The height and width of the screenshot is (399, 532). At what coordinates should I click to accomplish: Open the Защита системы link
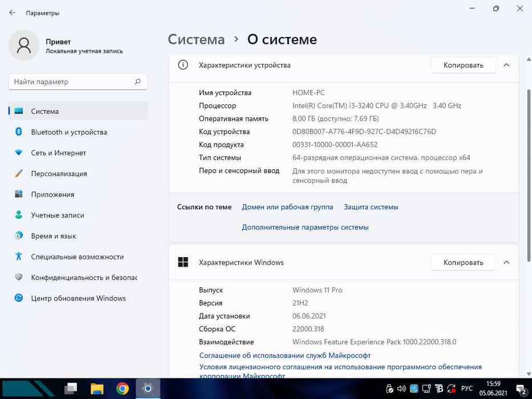pos(371,207)
